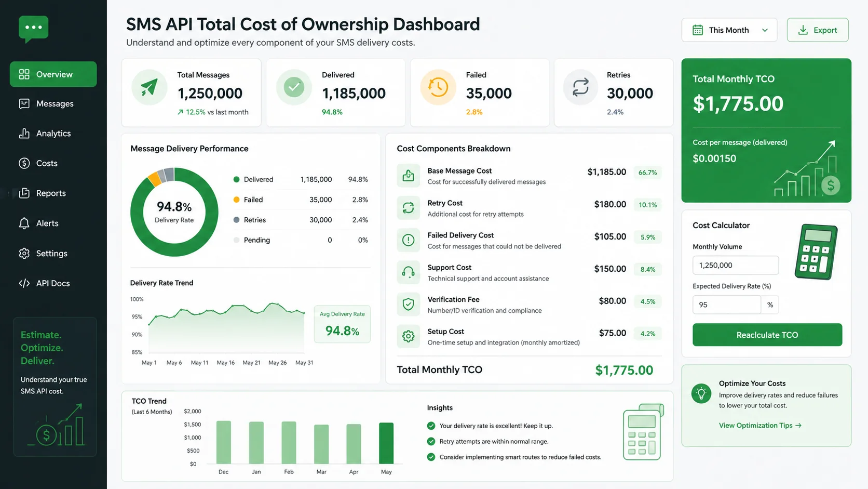Open the This Month period dropdown
Viewport: 868px width, 489px height.
tap(729, 30)
